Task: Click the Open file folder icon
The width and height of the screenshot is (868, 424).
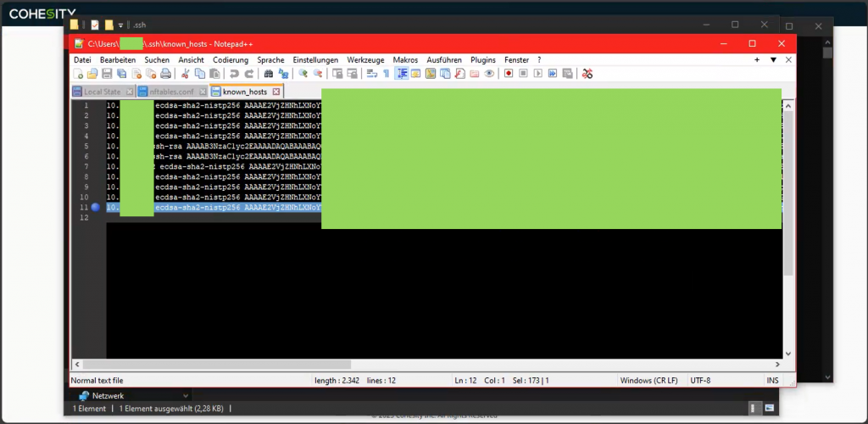Action: pyautogui.click(x=92, y=74)
